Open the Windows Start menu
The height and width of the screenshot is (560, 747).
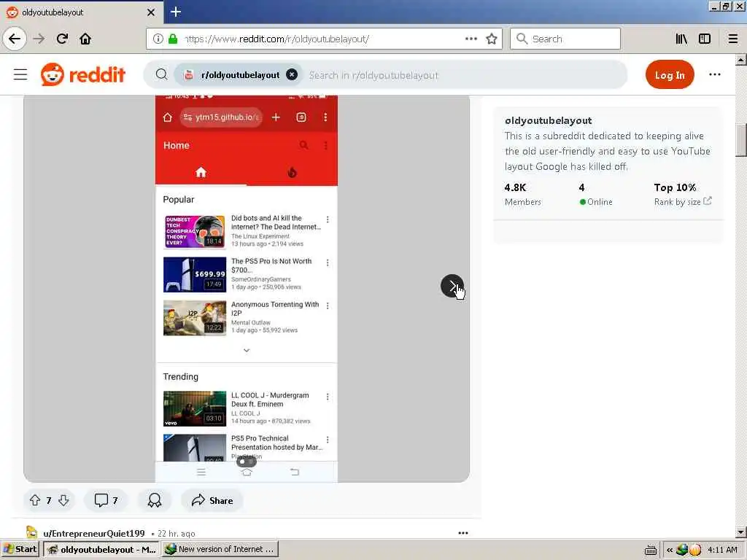coord(20,549)
